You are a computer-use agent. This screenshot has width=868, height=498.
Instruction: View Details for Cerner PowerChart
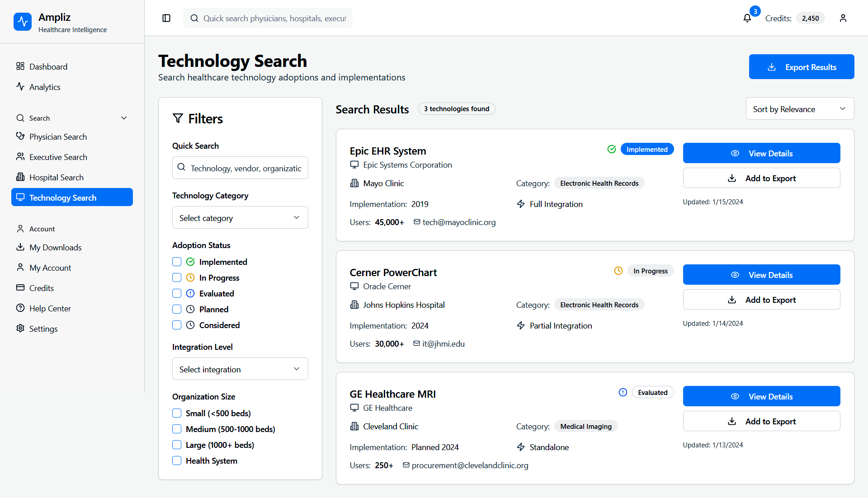(x=761, y=275)
